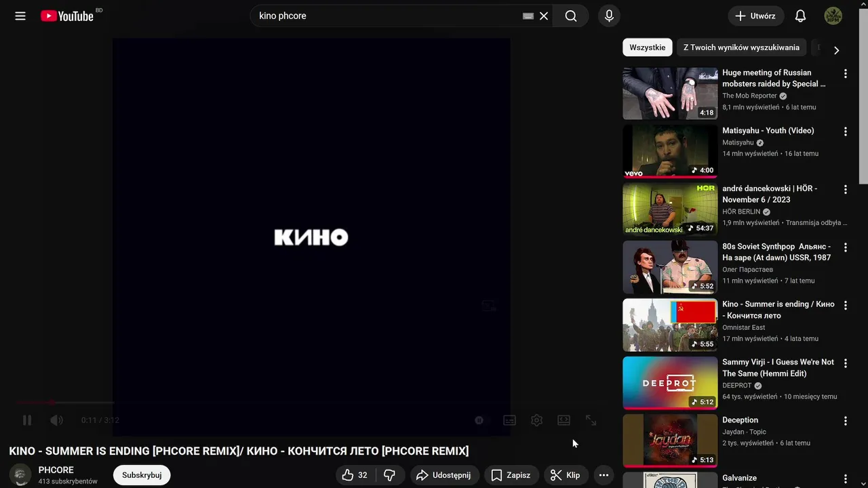Open options for Deception video

point(845,421)
